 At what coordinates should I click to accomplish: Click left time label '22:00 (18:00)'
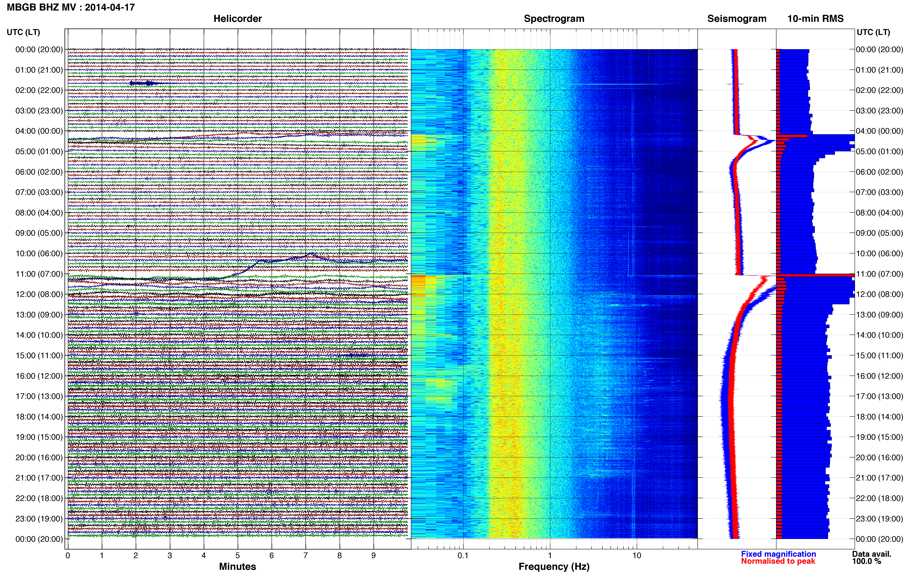[x=39, y=498]
